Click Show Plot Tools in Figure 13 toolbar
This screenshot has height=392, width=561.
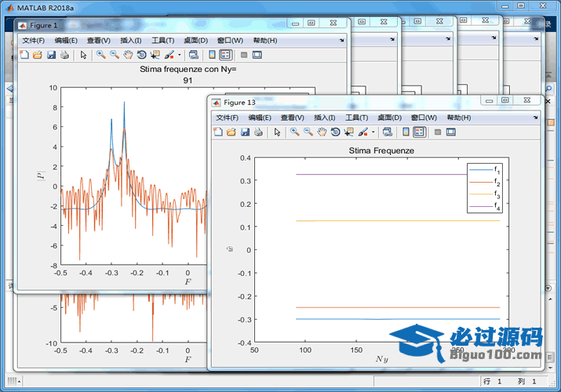click(x=451, y=132)
